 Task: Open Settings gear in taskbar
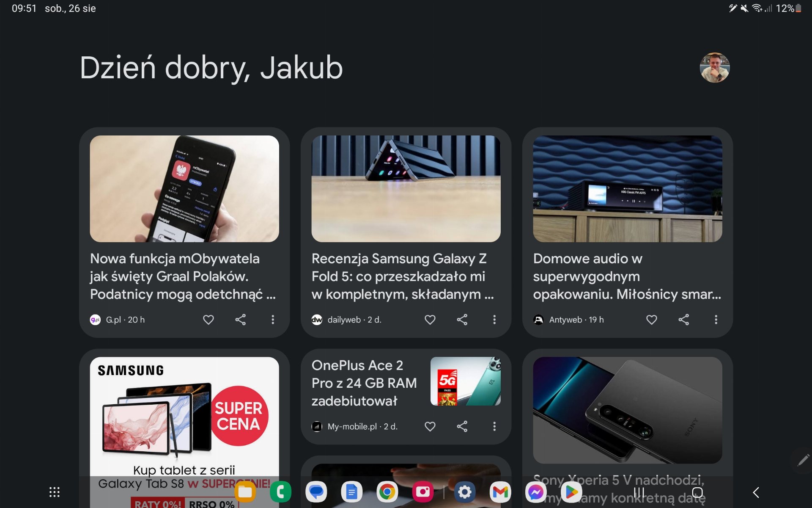(465, 492)
